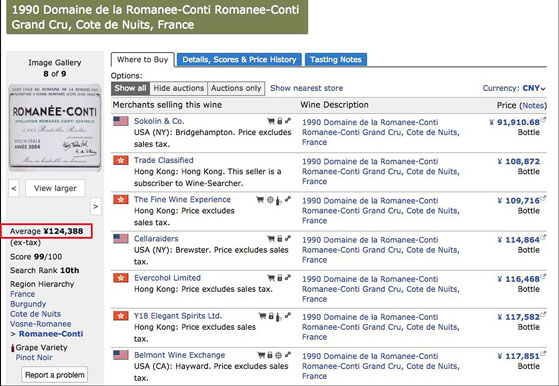Click the lock icon for Y18 Elegant Spirits Ltd.
The width and height of the screenshot is (559, 386).
click(271, 316)
